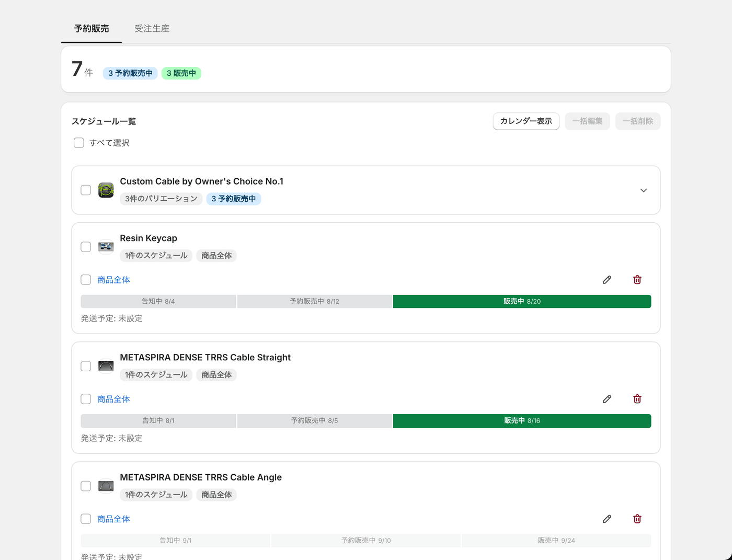Open 商品全体 link under Cable Angle

click(x=113, y=519)
